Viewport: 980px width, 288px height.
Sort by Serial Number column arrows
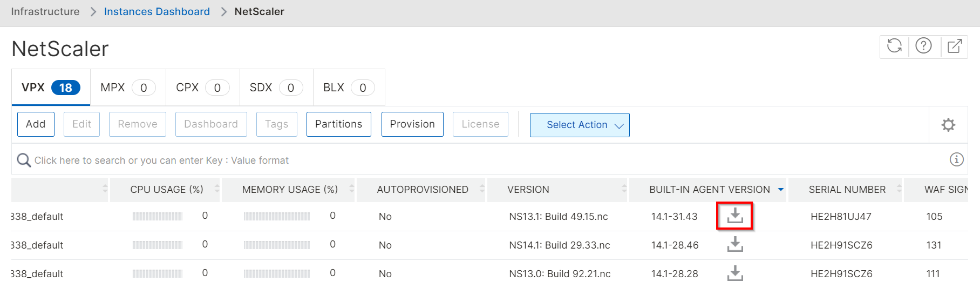pos(899,189)
